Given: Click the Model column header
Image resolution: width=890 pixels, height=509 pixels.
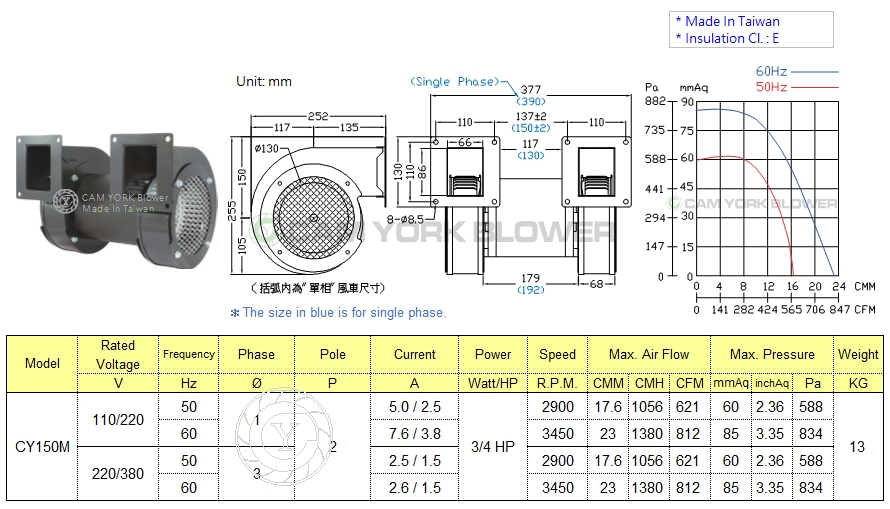Looking at the screenshot, I should coord(42,364).
